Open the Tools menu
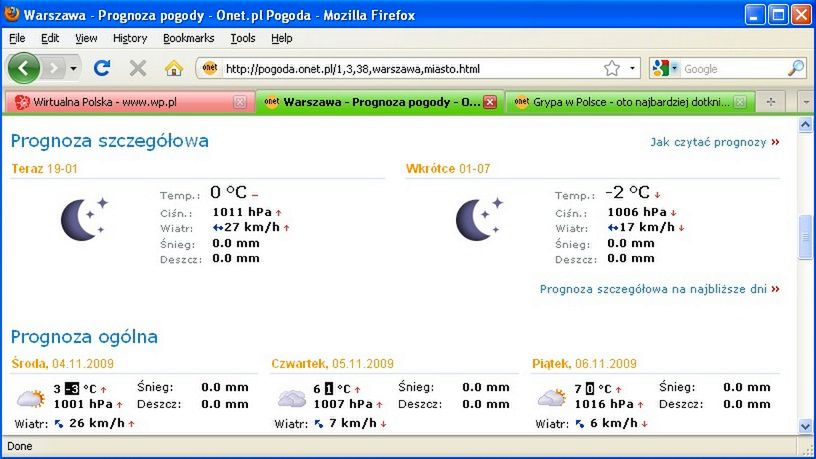Screen dimensions: 816x459 [x=243, y=38]
